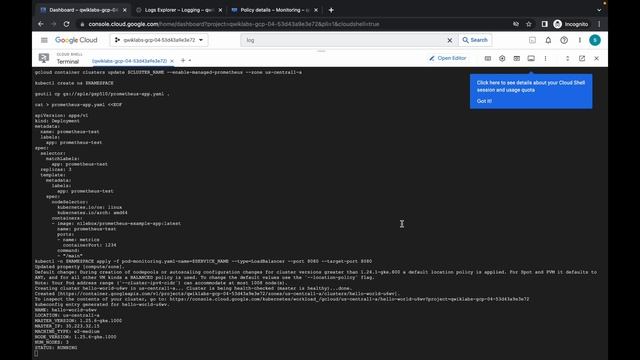This screenshot has width=640, height=360.
Task: Open the account avatar menu
Action: point(595,40)
